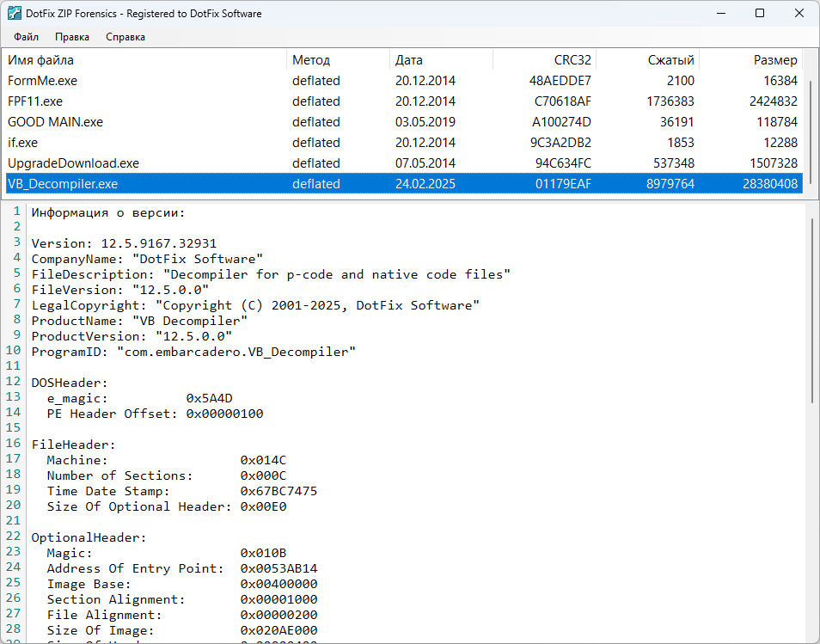The image size is (820, 644).
Task: Click the Version: 12.5.9167.32931 line
Action: 124,243
